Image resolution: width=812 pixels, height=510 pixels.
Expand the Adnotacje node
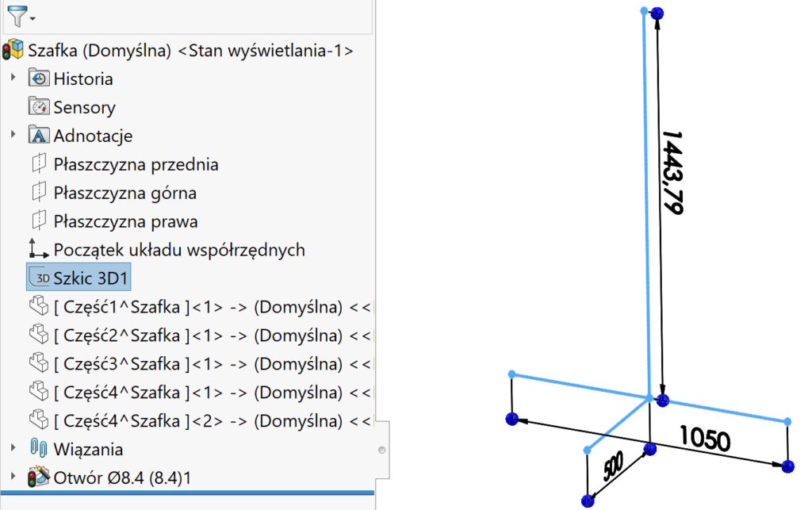pyautogui.click(x=13, y=135)
